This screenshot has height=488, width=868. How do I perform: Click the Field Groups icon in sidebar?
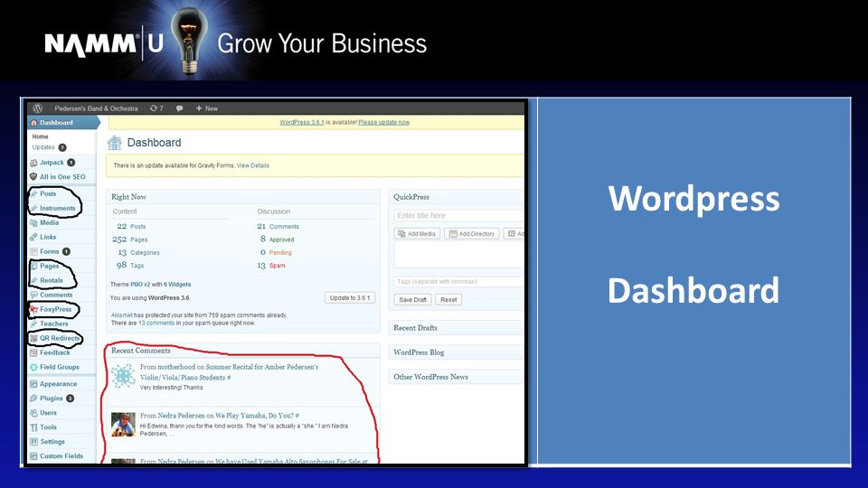[33, 367]
